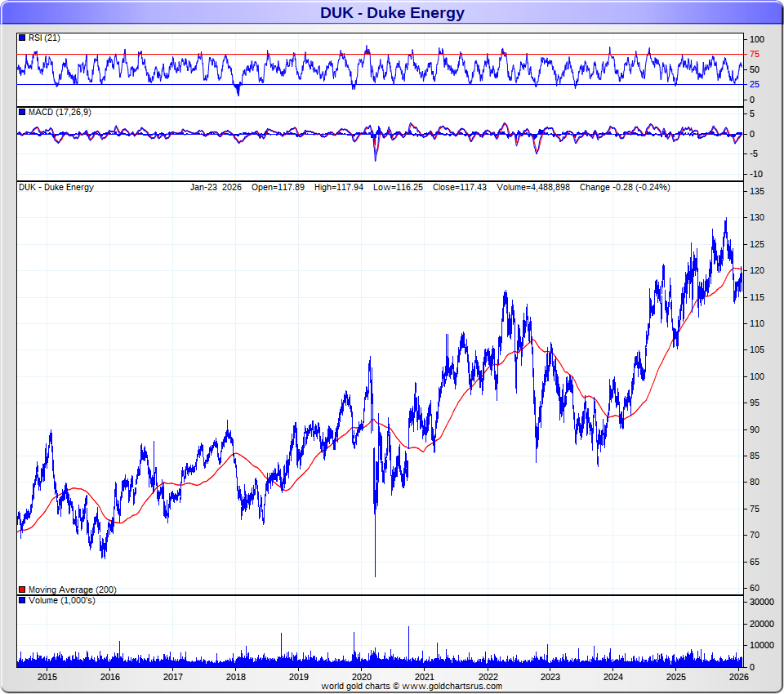Click the red Moving Average legend swatch
The image size is (784, 694).
(22, 589)
